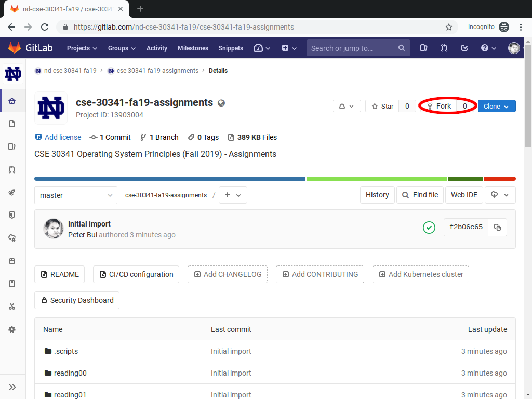Screen dimensions: 532x399
Task: Fork the project
Action: [439, 106]
